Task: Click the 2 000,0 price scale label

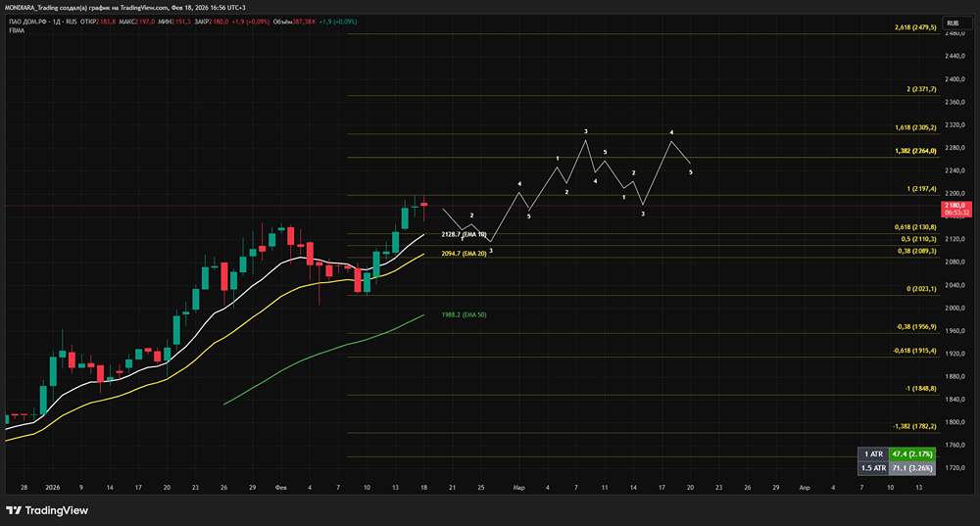Action: click(955, 308)
